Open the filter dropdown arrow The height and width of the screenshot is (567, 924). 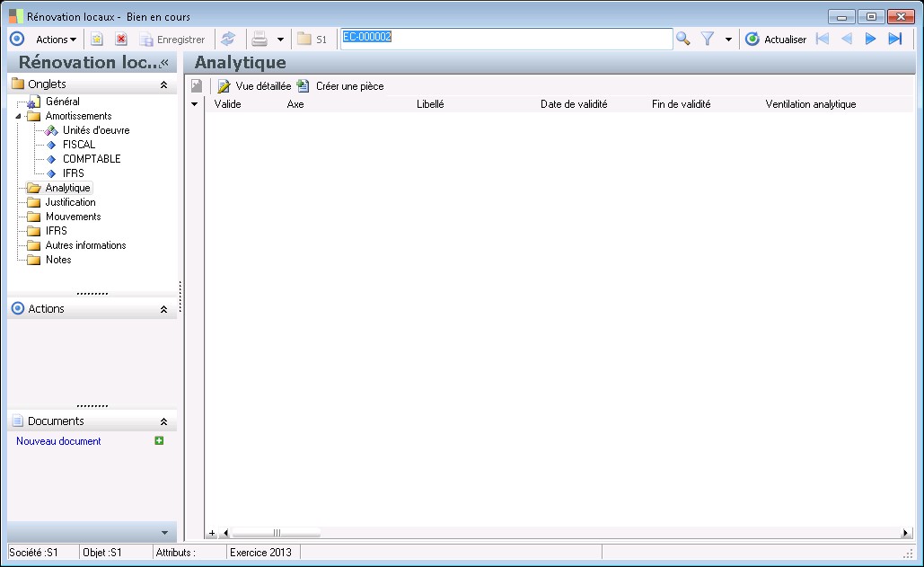(x=728, y=40)
